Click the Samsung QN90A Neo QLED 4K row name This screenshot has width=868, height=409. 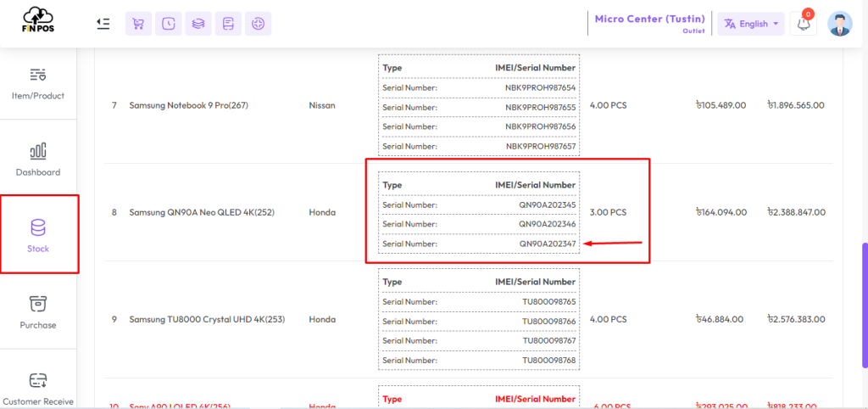point(202,212)
